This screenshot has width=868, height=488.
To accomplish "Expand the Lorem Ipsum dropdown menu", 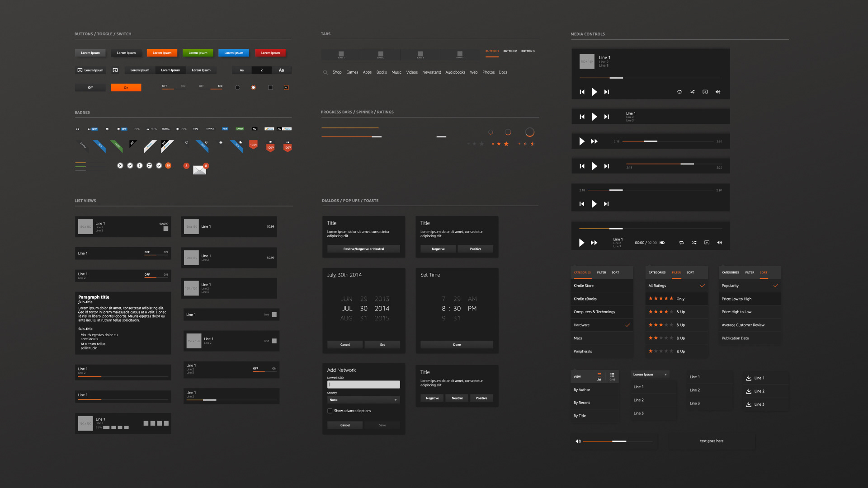I will (650, 375).
